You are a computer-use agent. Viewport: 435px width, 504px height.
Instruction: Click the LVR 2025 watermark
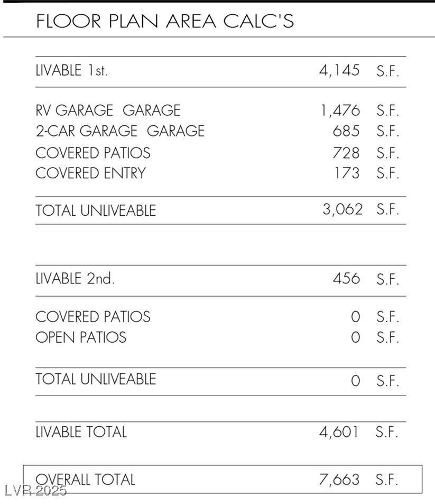(x=36, y=491)
